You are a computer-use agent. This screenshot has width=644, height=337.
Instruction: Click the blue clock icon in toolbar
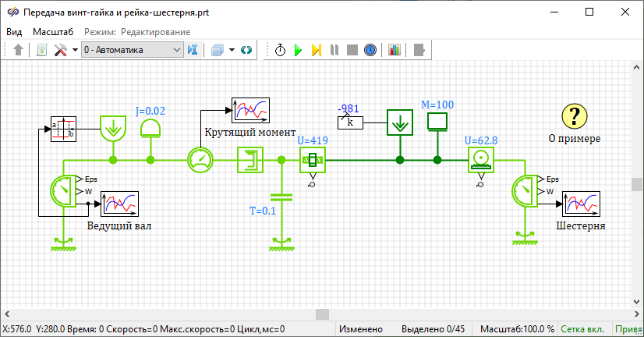click(371, 50)
